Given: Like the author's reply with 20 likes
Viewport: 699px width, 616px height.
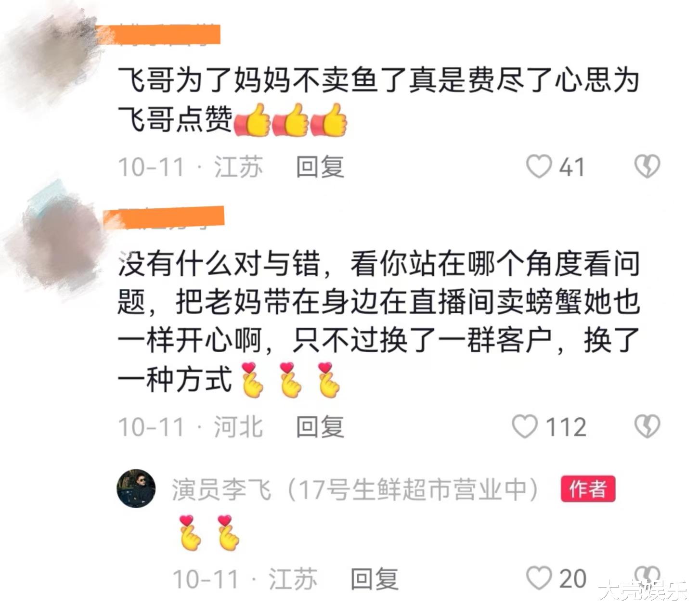Looking at the screenshot, I should coord(539,578).
